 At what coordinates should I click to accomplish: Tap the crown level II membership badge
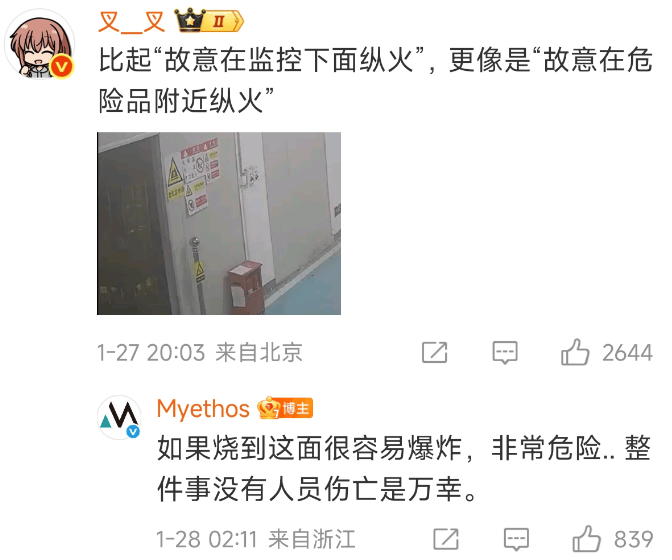[209, 21]
